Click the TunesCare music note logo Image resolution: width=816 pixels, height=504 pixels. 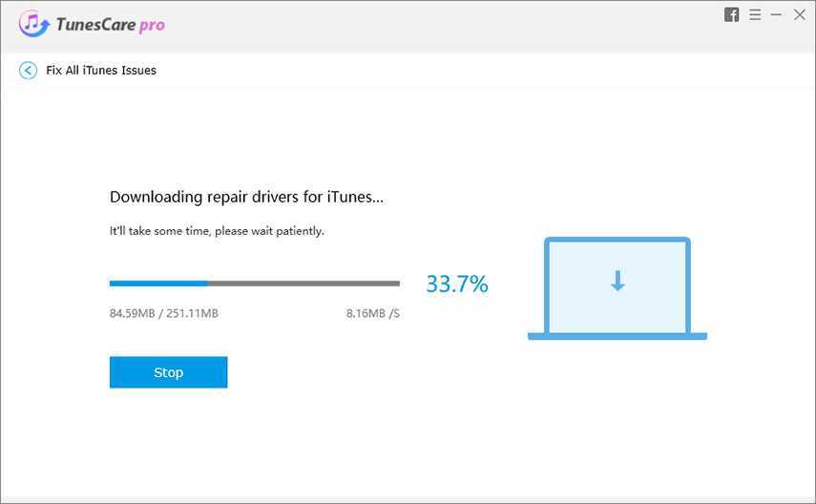[33, 25]
